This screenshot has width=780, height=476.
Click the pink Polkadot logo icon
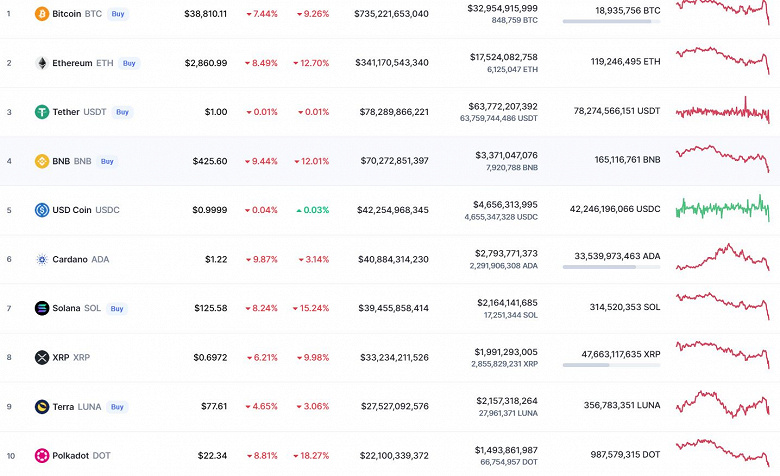42,456
